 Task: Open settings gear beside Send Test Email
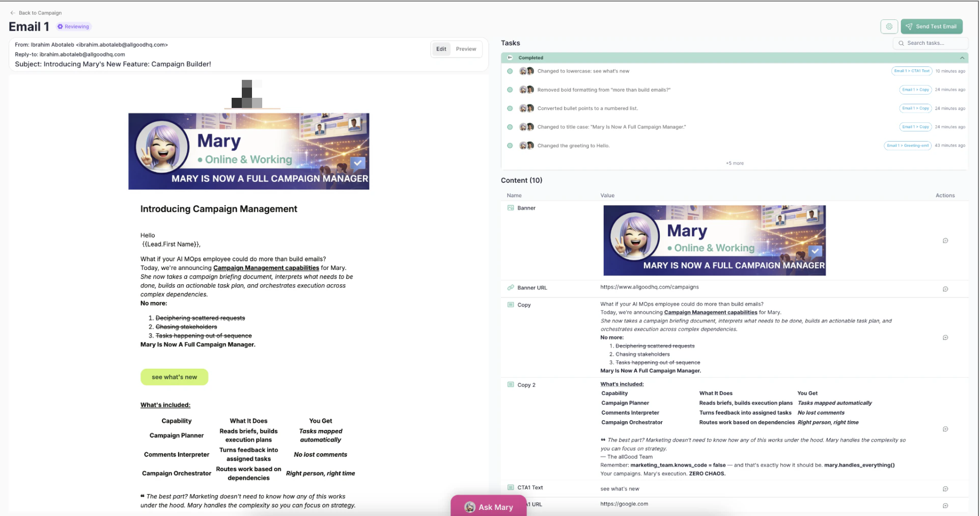tap(889, 26)
